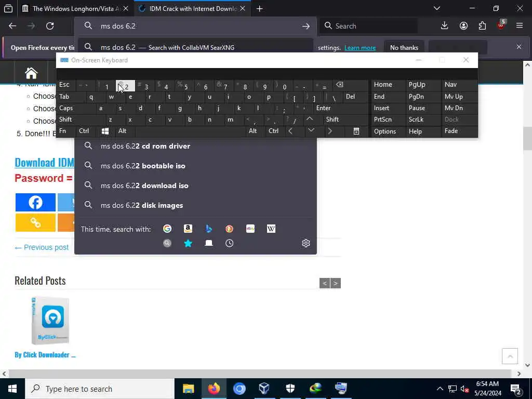Click the Windows Type here to search box

point(100,389)
